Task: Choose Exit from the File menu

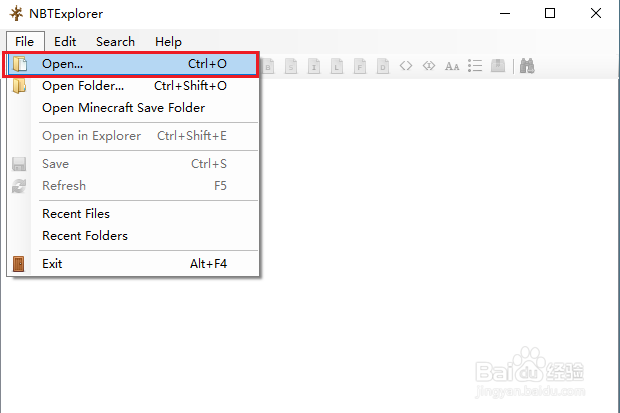Action: [x=133, y=264]
